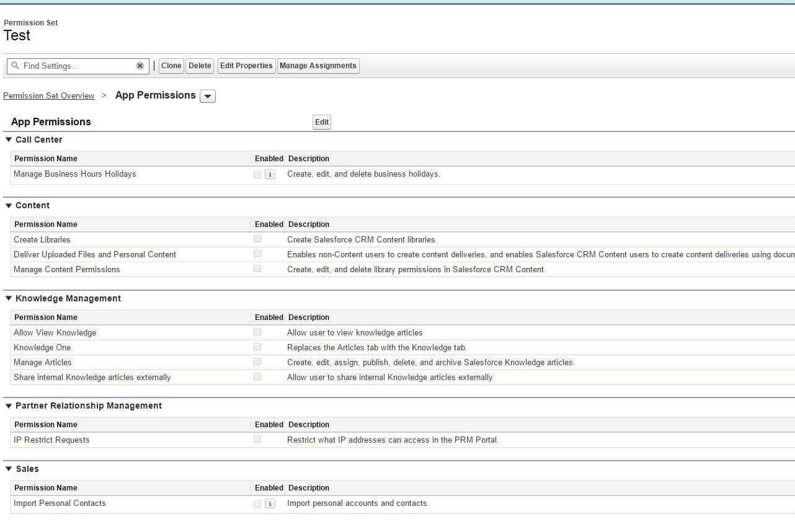Collapse the Knowledge Management section
Screen dimensions: 795x532
coord(8,298)
